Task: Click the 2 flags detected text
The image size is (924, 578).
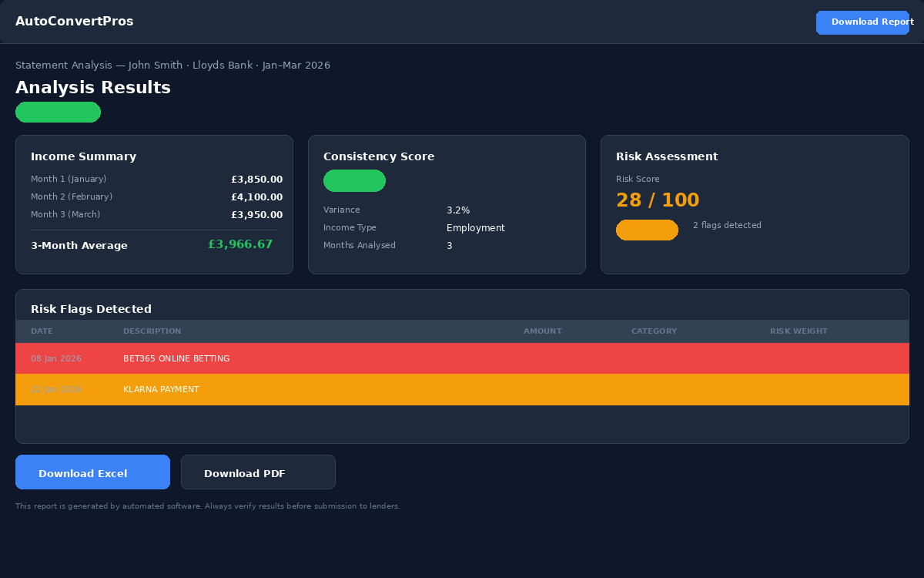Action: coord(727,226)
